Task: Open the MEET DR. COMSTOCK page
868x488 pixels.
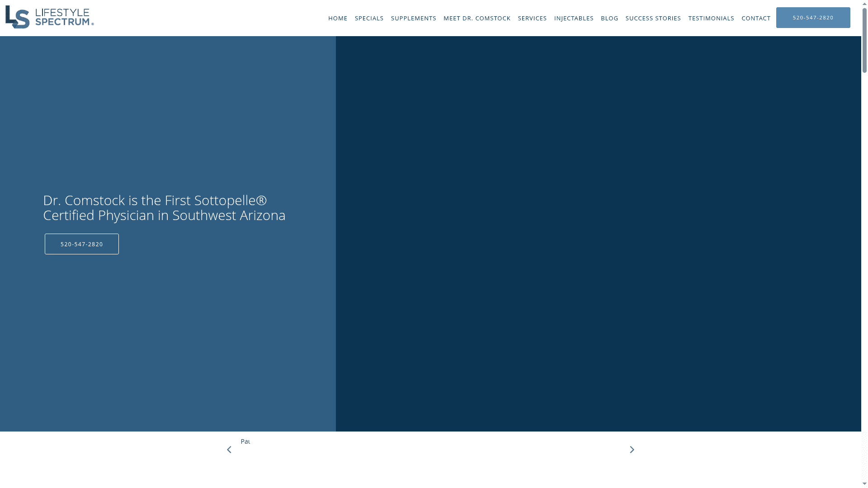Action: coord(477,18)
